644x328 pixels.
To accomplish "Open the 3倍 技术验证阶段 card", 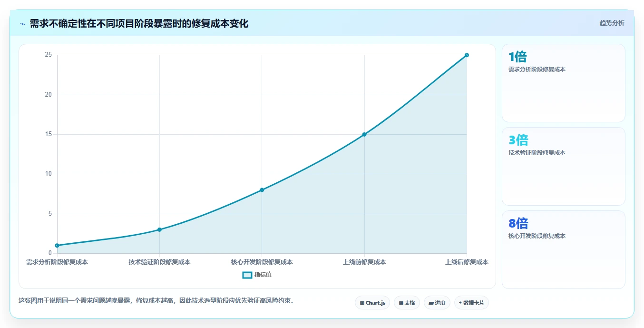I will click(563, 166).
